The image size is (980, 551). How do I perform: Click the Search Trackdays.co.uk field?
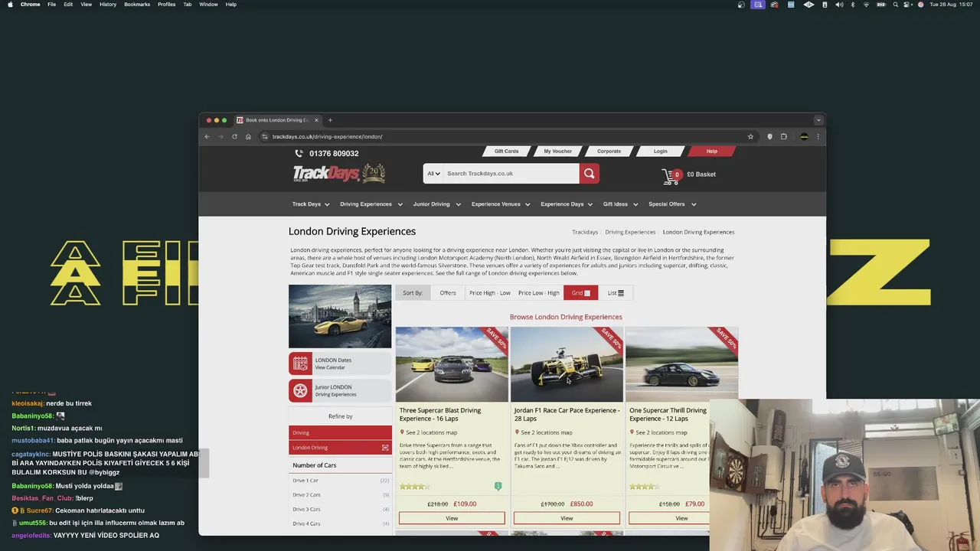511,174
